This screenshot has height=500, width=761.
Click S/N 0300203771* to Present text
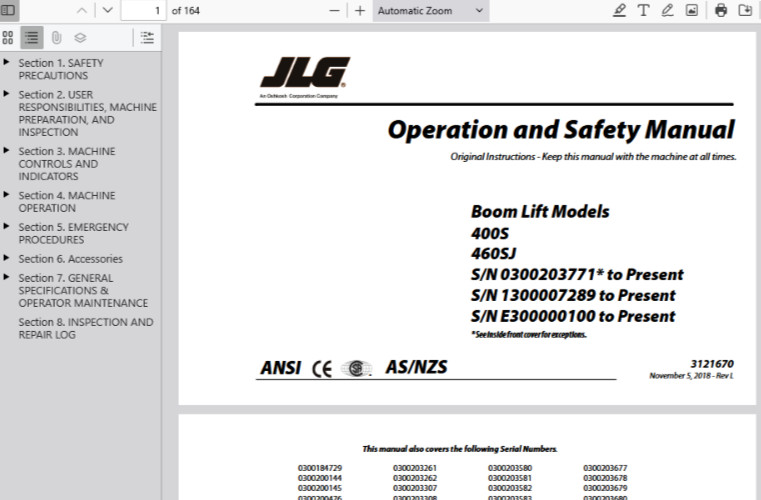577,275
